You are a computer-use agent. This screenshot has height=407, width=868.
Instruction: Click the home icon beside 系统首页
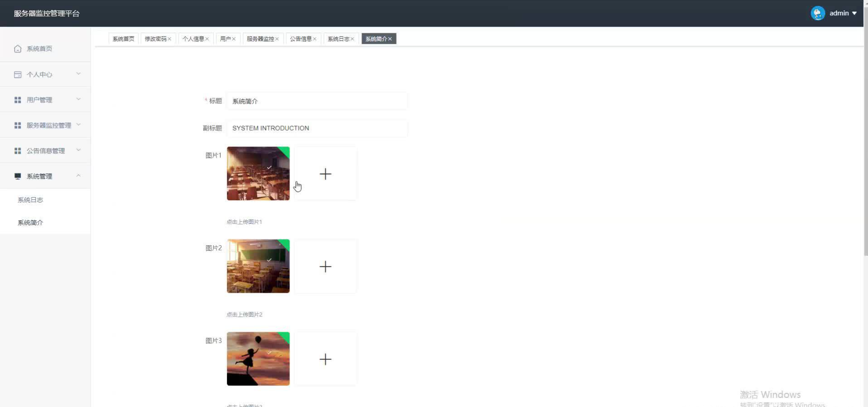[18, 48]
